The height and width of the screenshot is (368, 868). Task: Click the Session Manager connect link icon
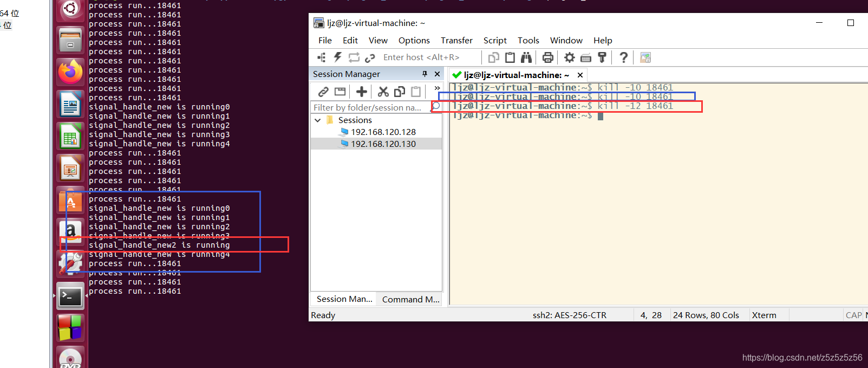[323, 92]
